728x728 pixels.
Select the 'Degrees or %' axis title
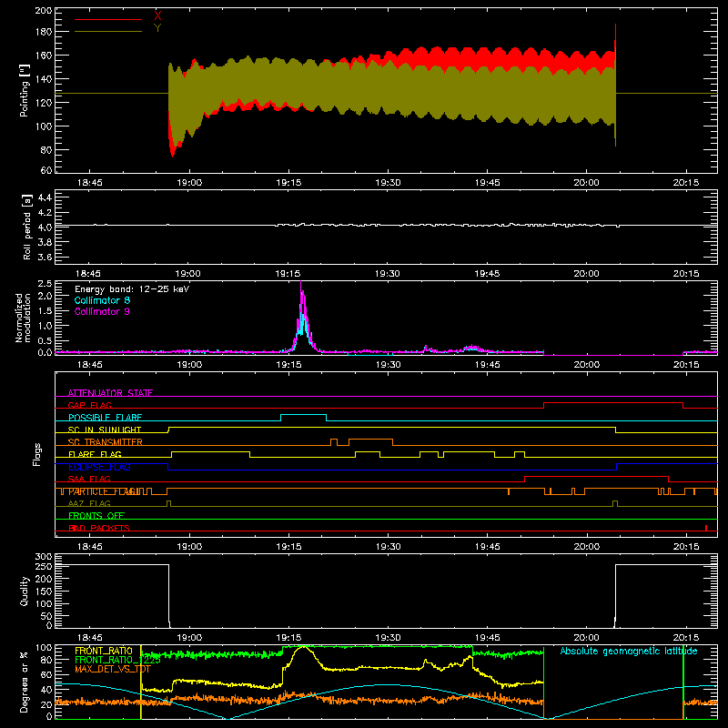pyautogui.click(x=25, y=682)
